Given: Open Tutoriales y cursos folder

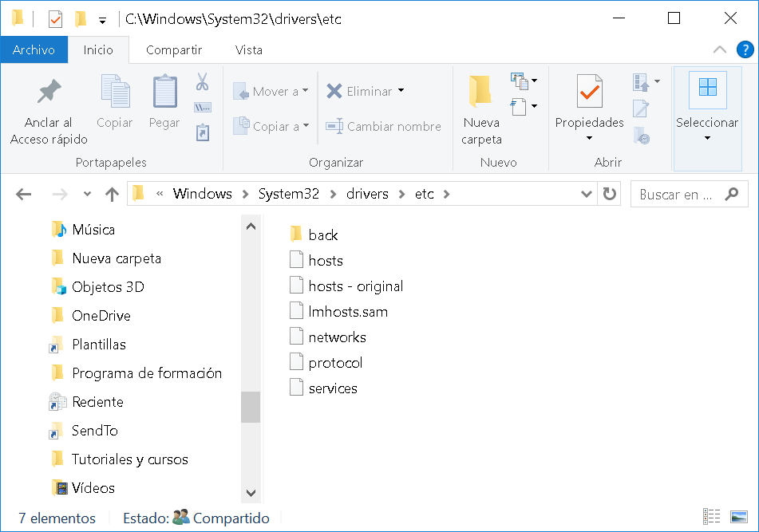Looking at the screenshot, I should pos(119,459).
